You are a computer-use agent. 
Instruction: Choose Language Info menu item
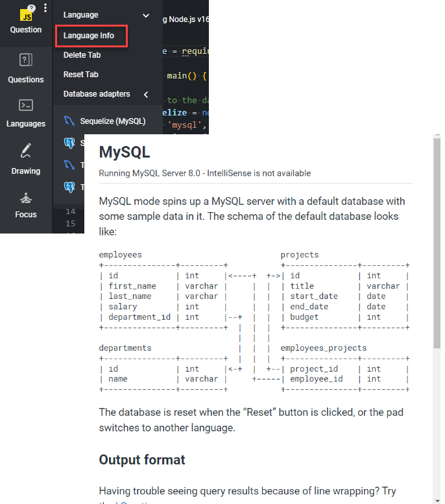(x=89, y=36)
